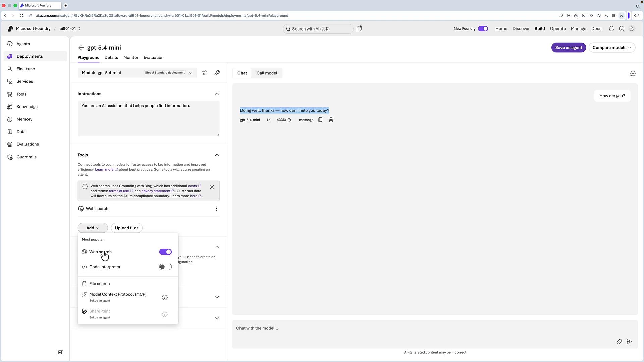Open Web search tool more options
The image size is (644, 362).
pos(216,209)
